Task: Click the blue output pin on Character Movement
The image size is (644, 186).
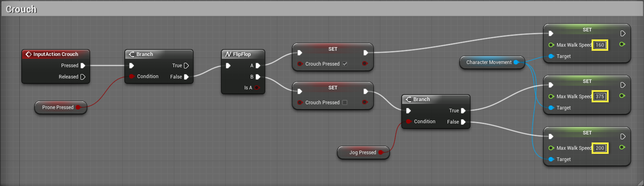Action: [x=516, y=62]
